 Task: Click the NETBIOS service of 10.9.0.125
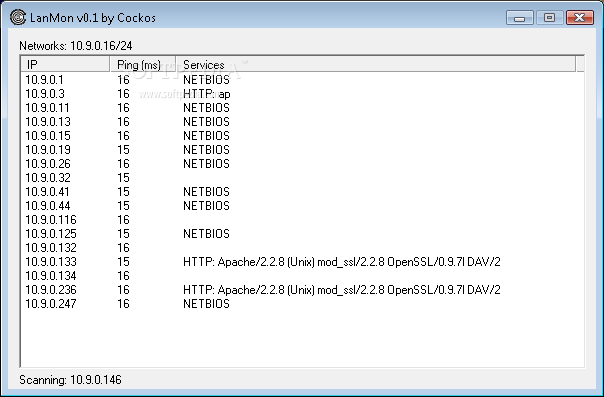tap(206, 234)
